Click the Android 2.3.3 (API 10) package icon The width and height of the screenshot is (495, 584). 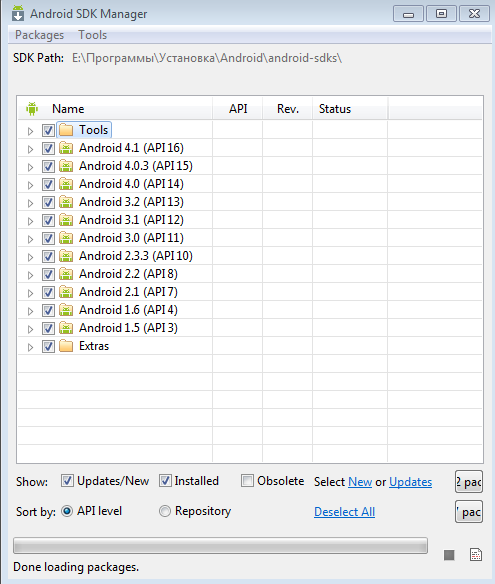click(x=66, y=256)
